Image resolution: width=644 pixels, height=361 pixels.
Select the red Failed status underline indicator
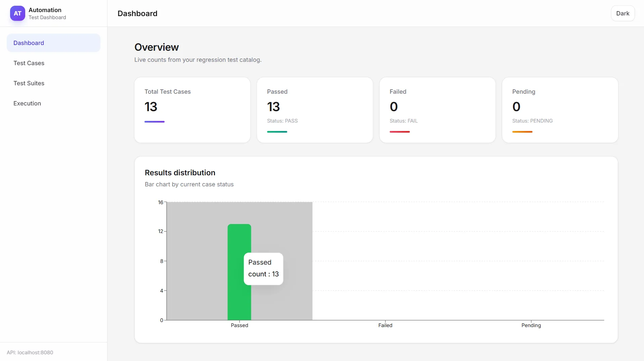(x=399, y=132)
